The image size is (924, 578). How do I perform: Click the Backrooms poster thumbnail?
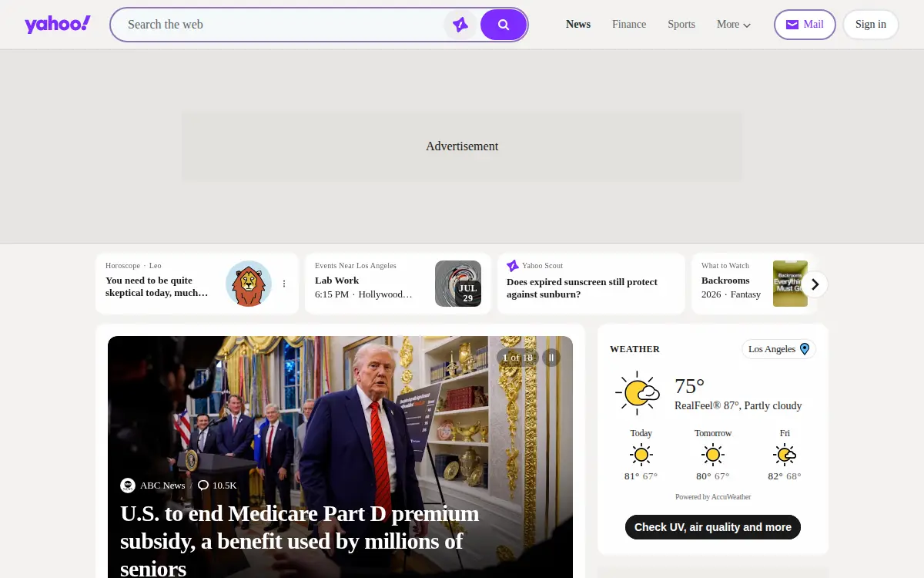click(790, 284)
